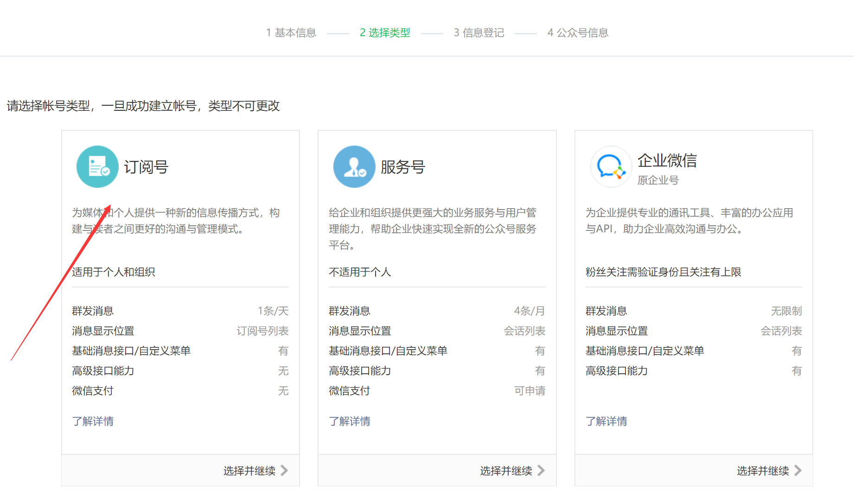Click chevron arrow in 服务号 card footer
854x504 pixels.
point(541,471)
